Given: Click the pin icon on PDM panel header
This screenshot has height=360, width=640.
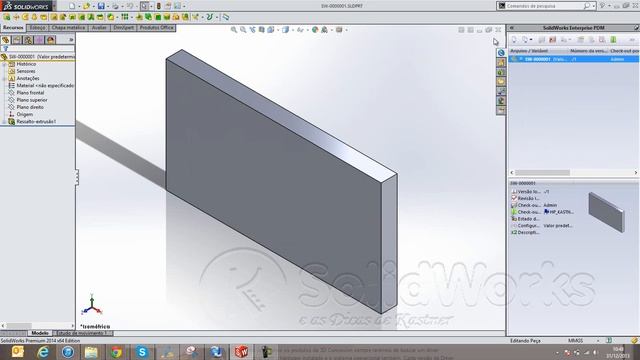Looking at the screenshot, I should 636,28.
